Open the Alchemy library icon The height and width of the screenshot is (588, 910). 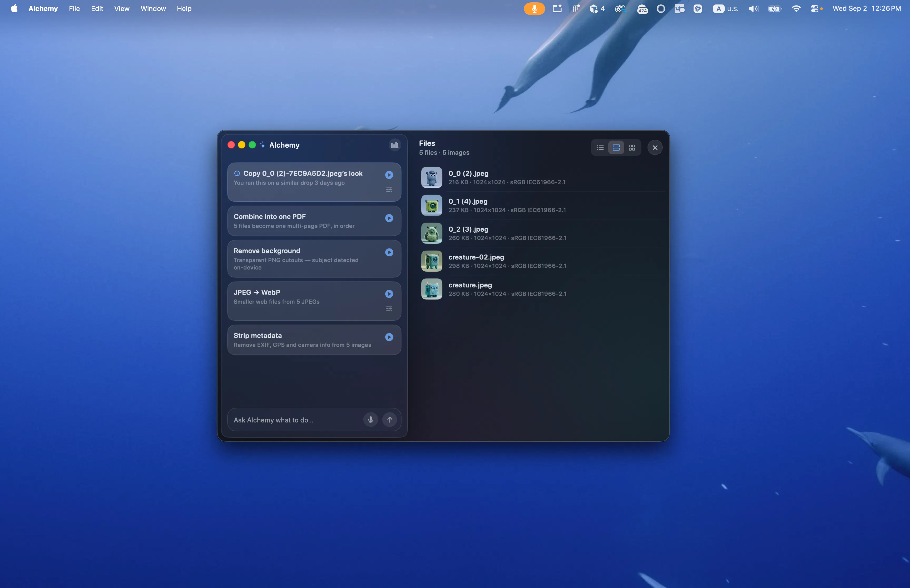click(394, 145)
